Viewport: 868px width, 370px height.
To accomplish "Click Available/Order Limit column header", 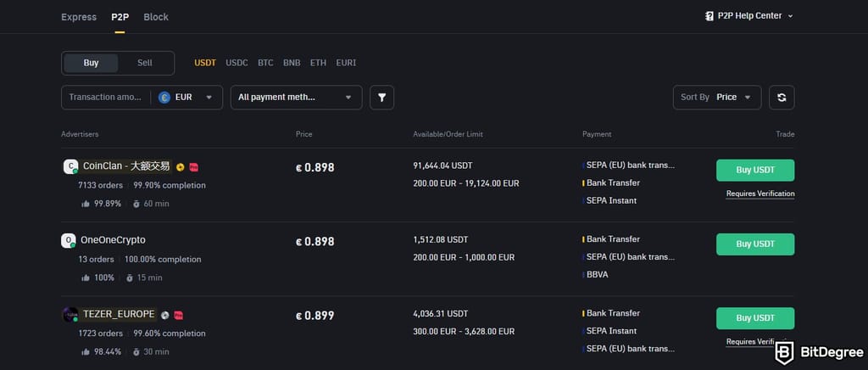I will (x=448, y=135).
